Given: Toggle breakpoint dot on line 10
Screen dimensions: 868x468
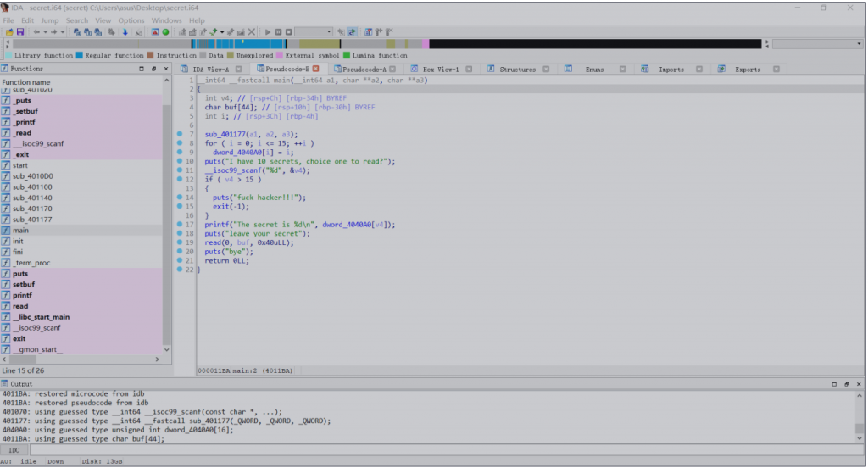Looking at the screenshot, I should pyautogui.click(x=180, y=161).
